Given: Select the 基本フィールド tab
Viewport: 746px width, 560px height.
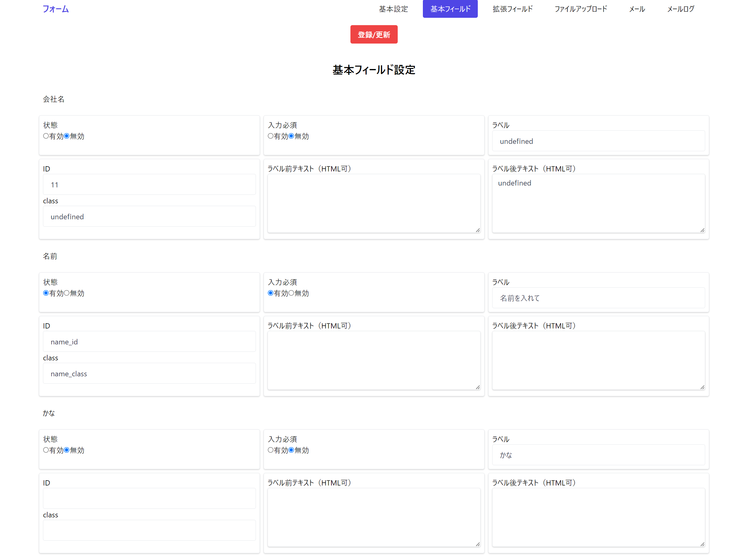Looking at the screenshot, I should click(450, 9).
